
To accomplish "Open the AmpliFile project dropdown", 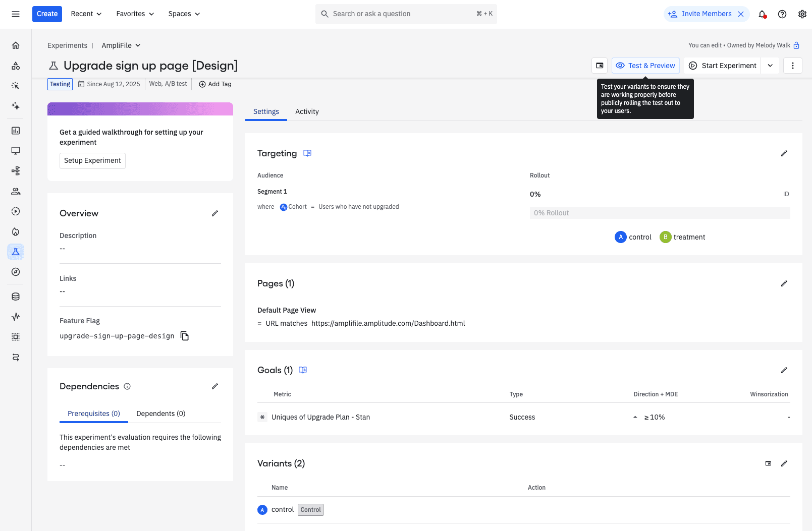I will [121, 45].
